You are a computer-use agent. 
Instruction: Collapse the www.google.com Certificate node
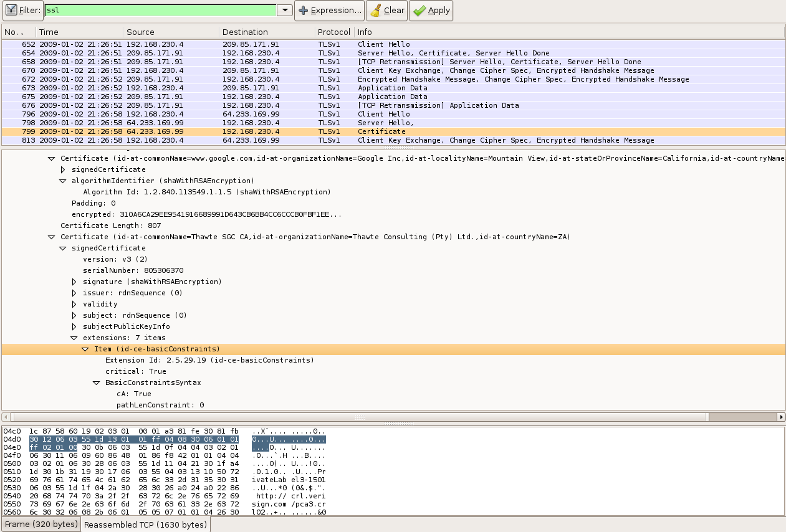[52, 158]
